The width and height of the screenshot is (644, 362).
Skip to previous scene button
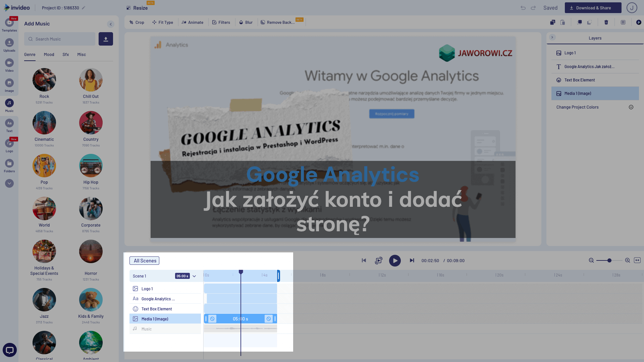pos(364,260)
